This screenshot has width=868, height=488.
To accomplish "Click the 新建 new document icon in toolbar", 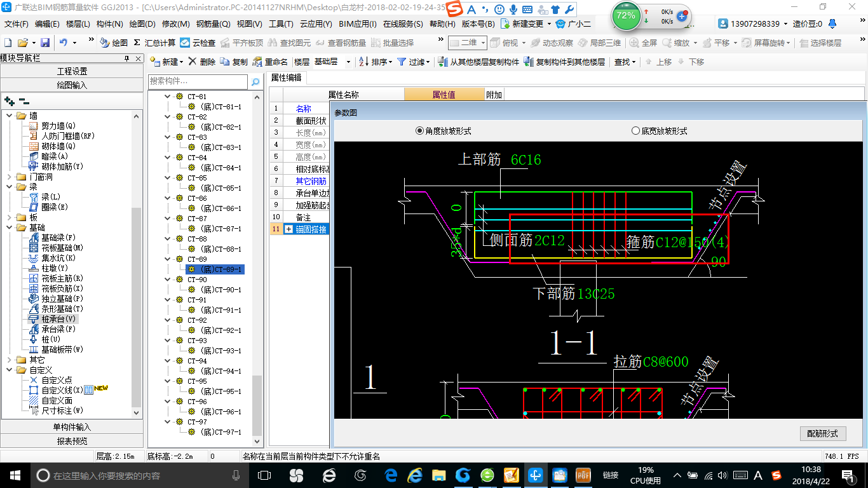I will [8, 43].
